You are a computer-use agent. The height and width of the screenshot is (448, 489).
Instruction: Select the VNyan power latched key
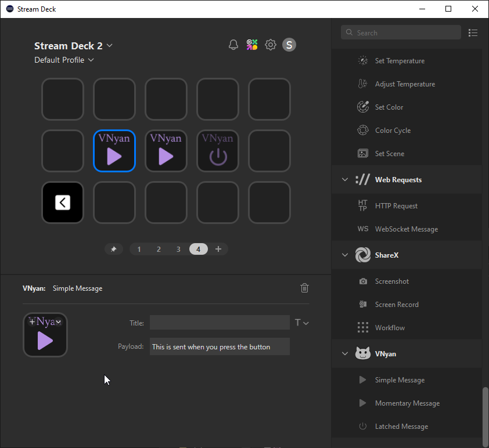(218, 151)
